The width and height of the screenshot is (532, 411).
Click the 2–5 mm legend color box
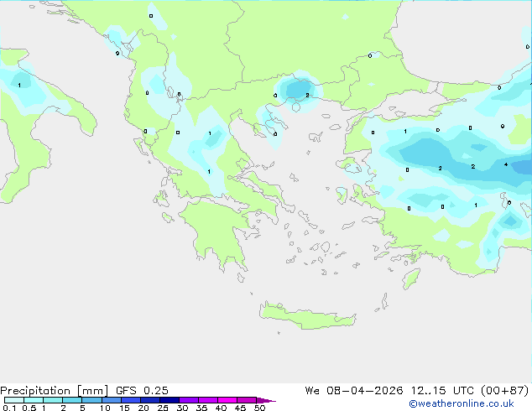click(x=72, y=400)
